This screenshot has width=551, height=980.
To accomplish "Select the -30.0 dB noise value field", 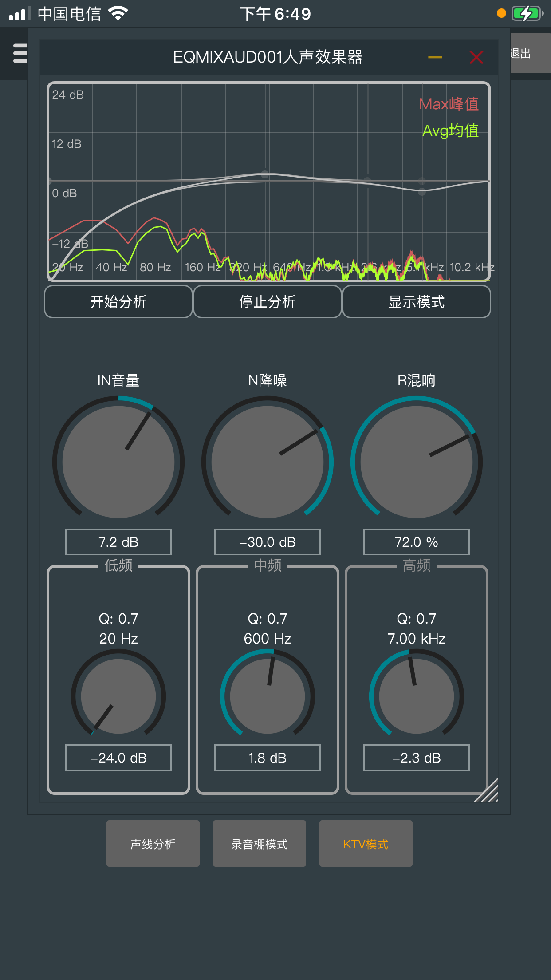I will click(x=268, y=542).
